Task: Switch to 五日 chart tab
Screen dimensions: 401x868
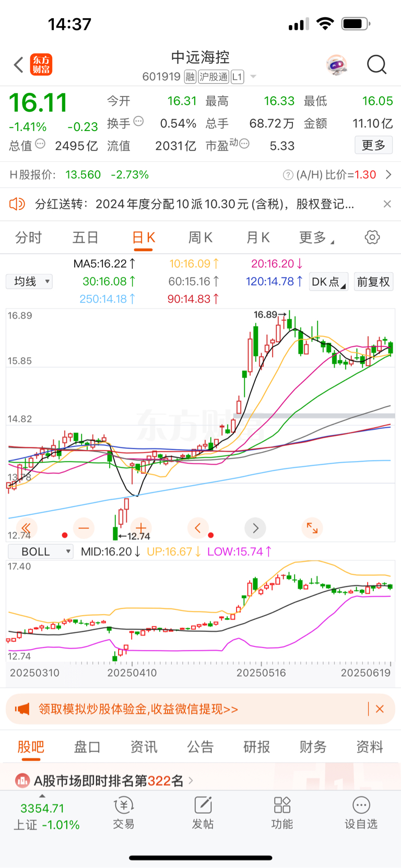Action: (x=86, y=238)
